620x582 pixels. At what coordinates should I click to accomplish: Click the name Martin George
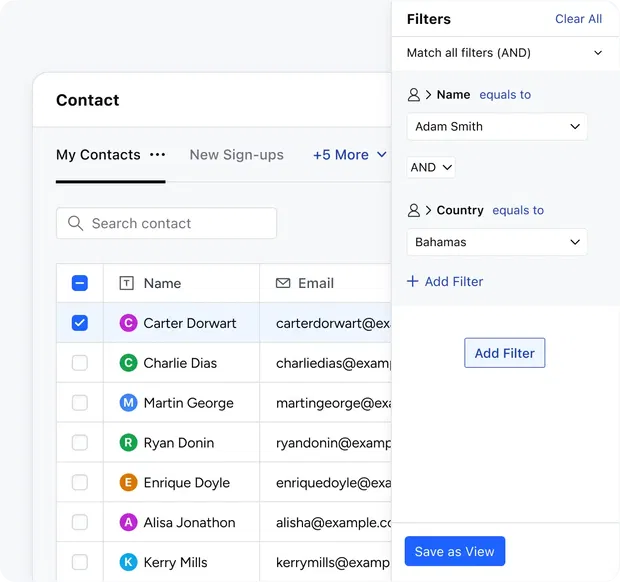[x=189, y=403]
